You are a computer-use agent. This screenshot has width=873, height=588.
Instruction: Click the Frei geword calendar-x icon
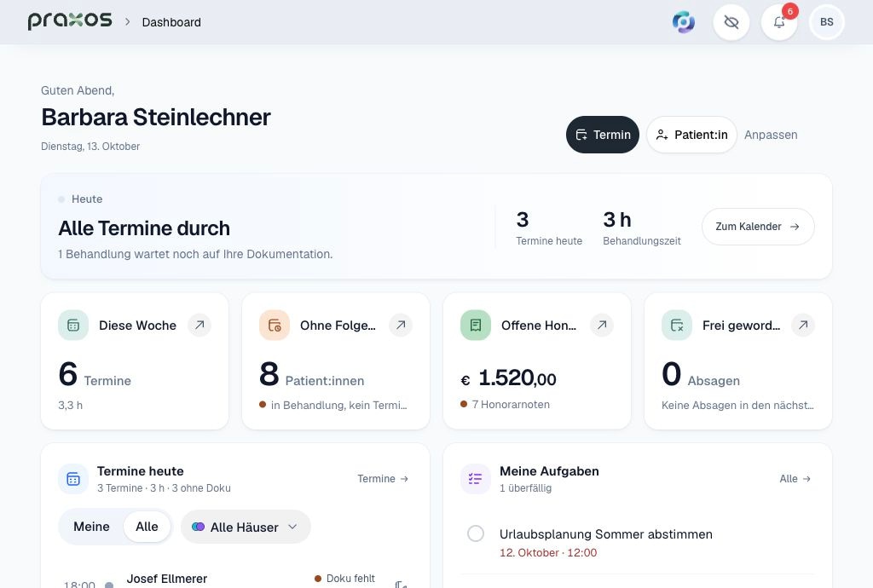pyautogui.click(x=676, y=325)
